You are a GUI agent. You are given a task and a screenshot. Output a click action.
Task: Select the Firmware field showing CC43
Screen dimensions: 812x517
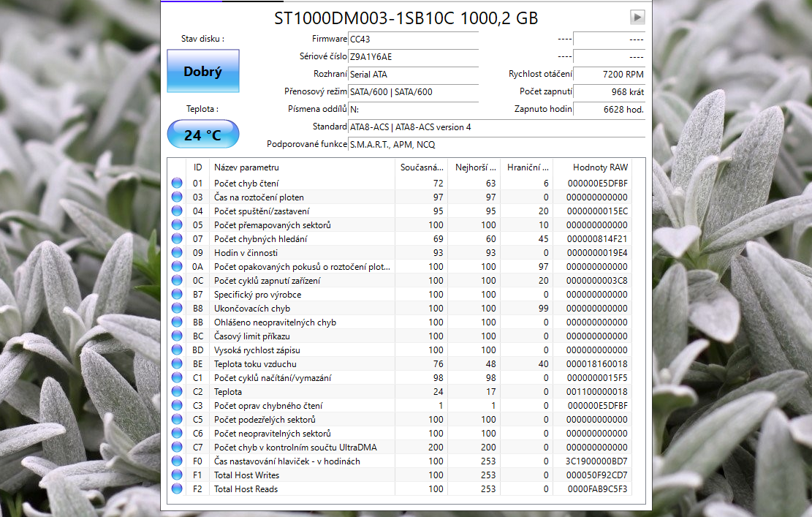click(x=413, y=39)
